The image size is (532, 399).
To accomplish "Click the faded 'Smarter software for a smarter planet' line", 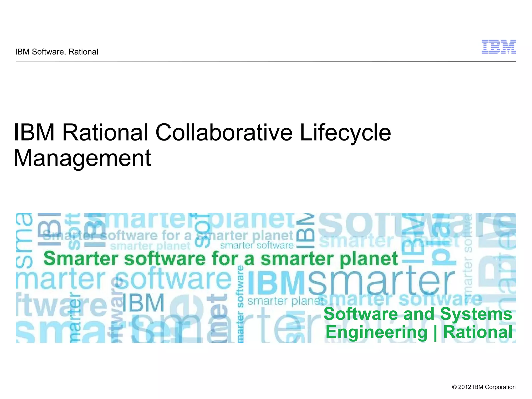I will click(x=168, y=236).
